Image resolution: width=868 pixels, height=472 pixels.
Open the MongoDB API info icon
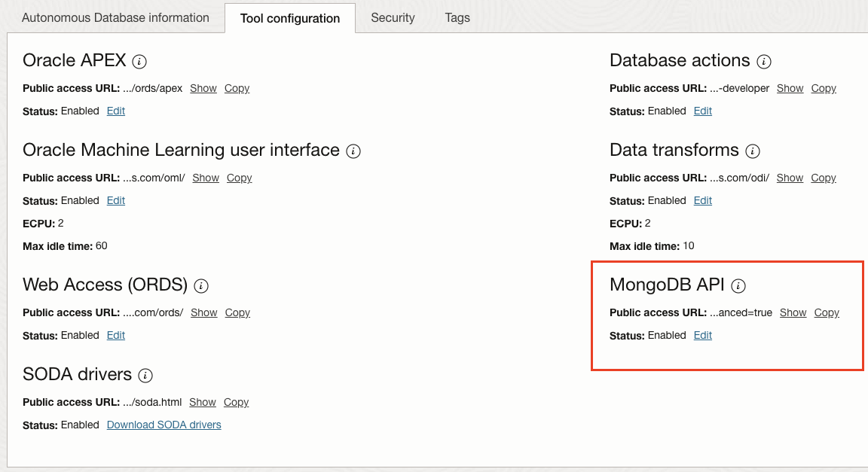coord(738,286)
